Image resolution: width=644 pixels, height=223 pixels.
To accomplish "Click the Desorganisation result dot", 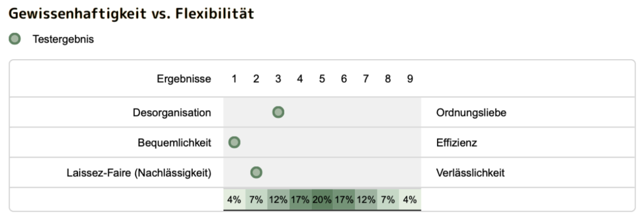I will 278,112.
